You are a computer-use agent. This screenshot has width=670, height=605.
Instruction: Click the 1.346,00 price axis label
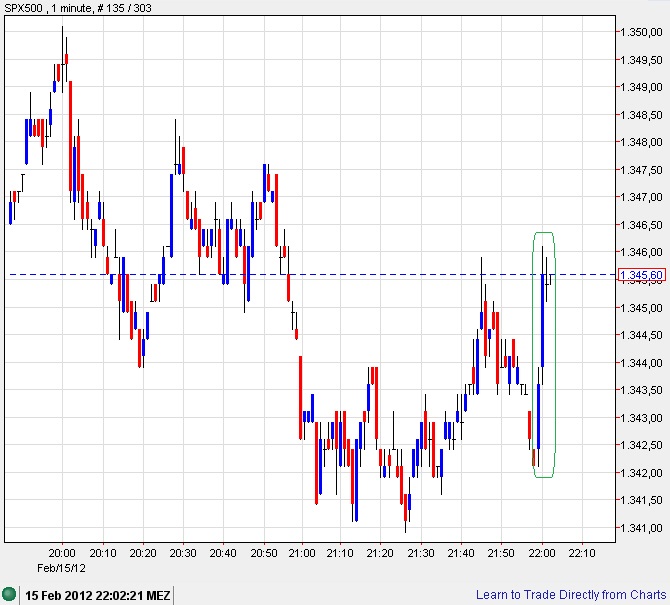(x=641, y=253)
